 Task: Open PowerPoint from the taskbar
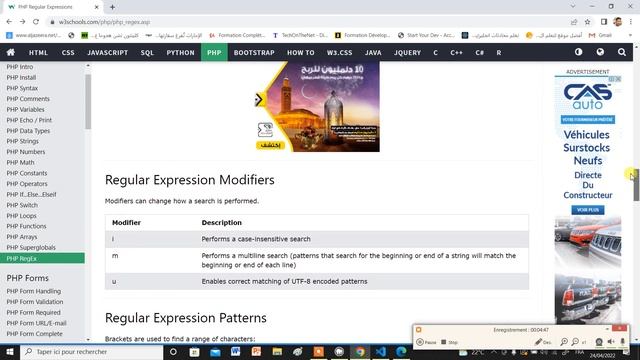[256, 352]
